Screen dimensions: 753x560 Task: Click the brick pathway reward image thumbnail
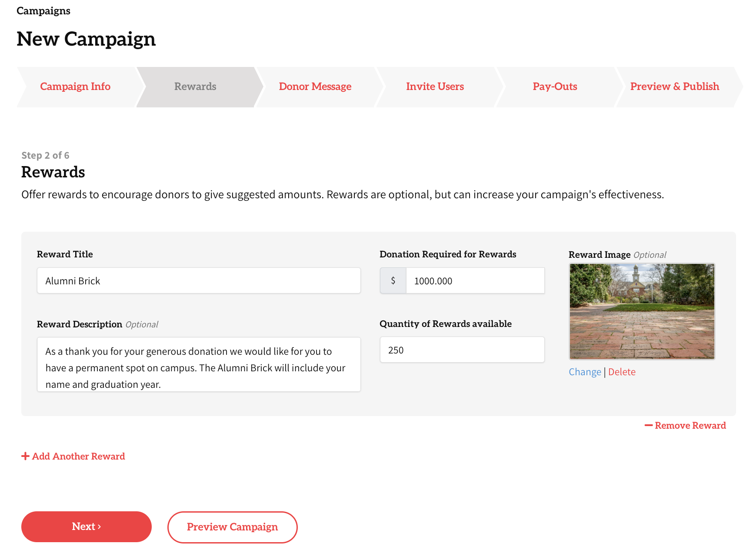click(642, 311)
